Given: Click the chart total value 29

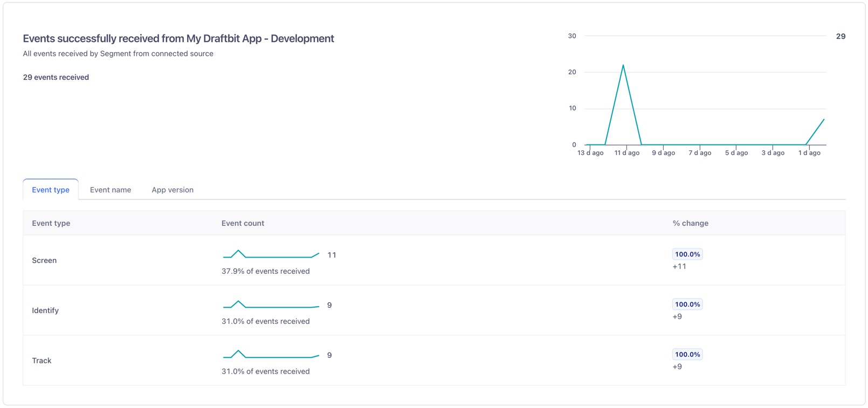Looking at the screenshot, I should pos(841,36).
